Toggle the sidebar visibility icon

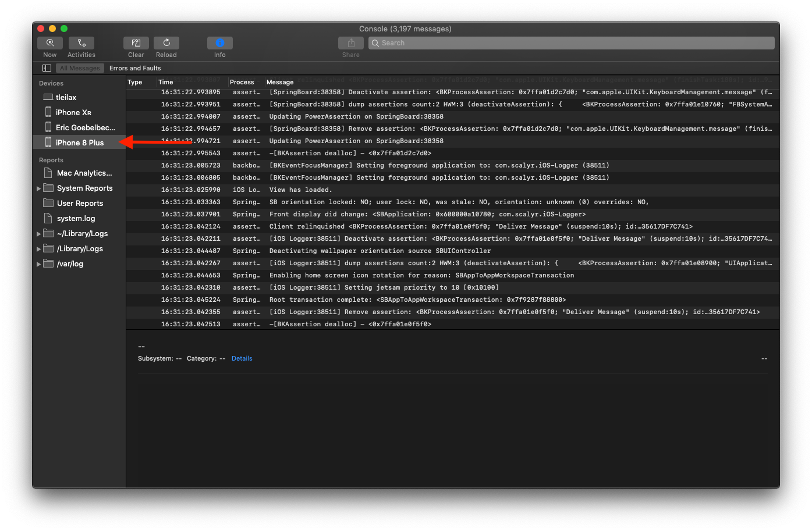[47, 68]
